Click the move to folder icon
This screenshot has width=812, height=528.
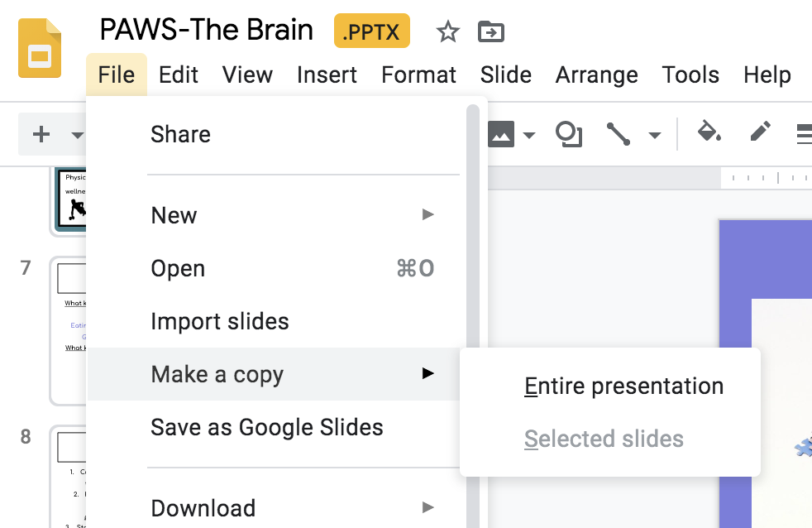point(491,32)
